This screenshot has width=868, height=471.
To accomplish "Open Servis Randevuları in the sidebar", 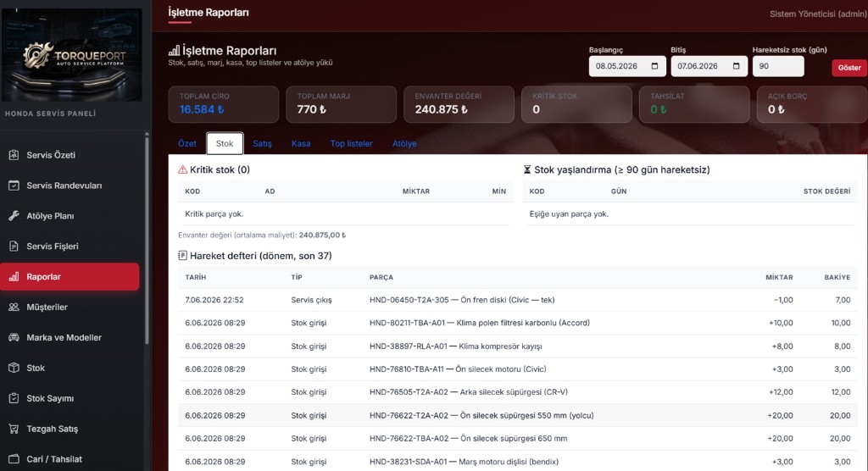I will pos(70,186).
